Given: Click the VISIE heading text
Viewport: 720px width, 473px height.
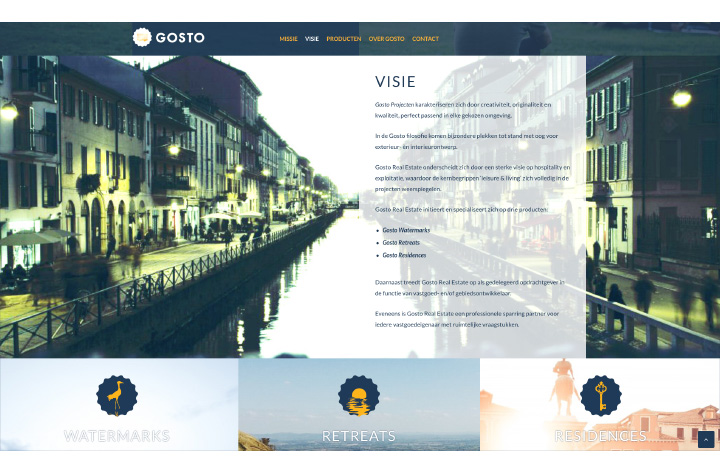Looking at the screenshot, I should click(395, 82).
